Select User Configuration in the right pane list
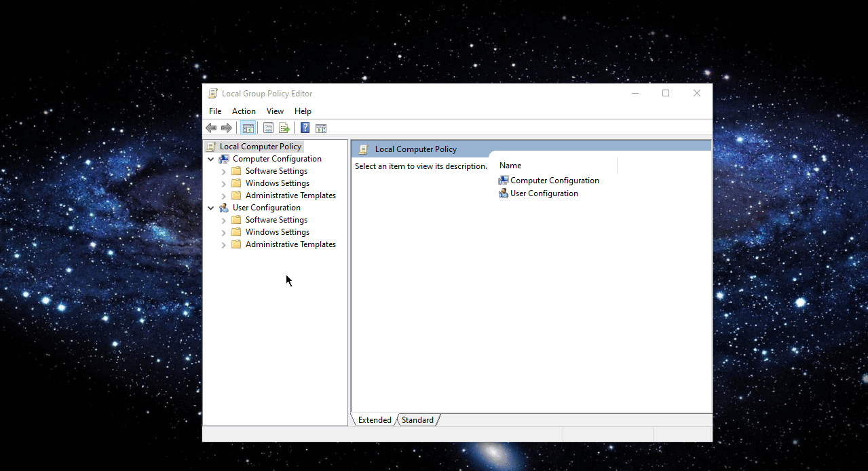This screenshot has height=471, width=868. coord(539,193)
